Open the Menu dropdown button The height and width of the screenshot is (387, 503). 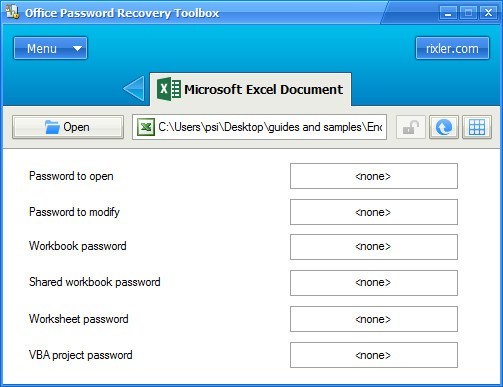point(50,48)
